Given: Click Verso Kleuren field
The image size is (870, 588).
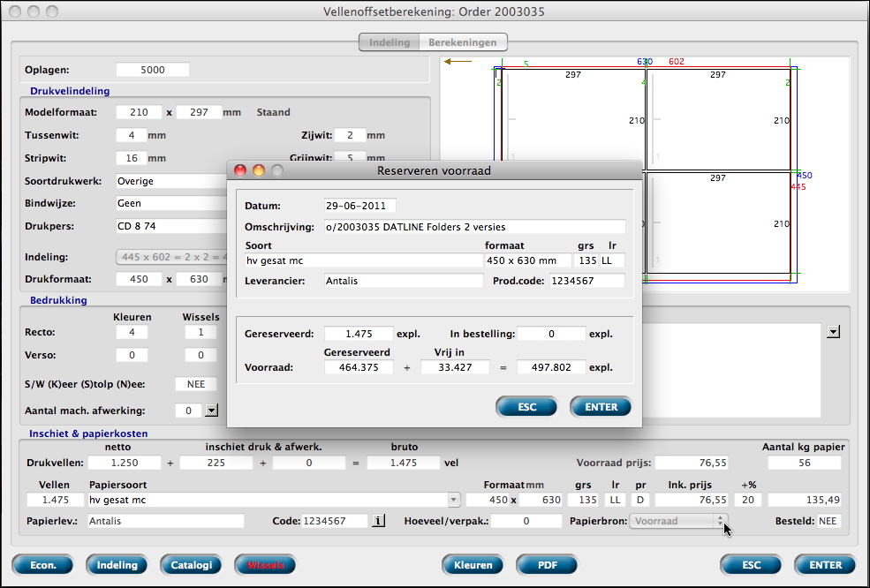Looking at the screenshot, I should point(132,355).
